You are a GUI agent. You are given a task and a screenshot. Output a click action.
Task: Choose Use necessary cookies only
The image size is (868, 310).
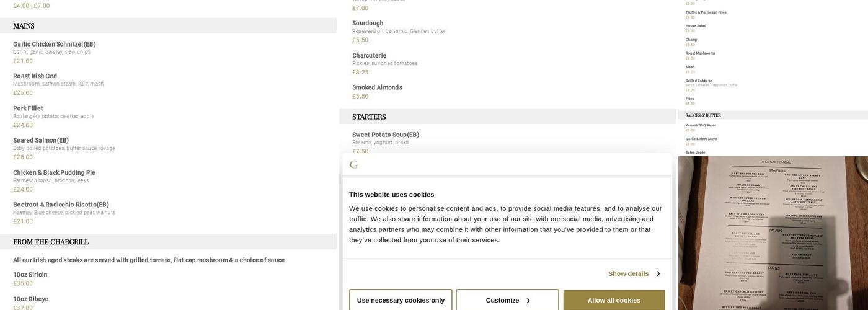tap(401, 300)
